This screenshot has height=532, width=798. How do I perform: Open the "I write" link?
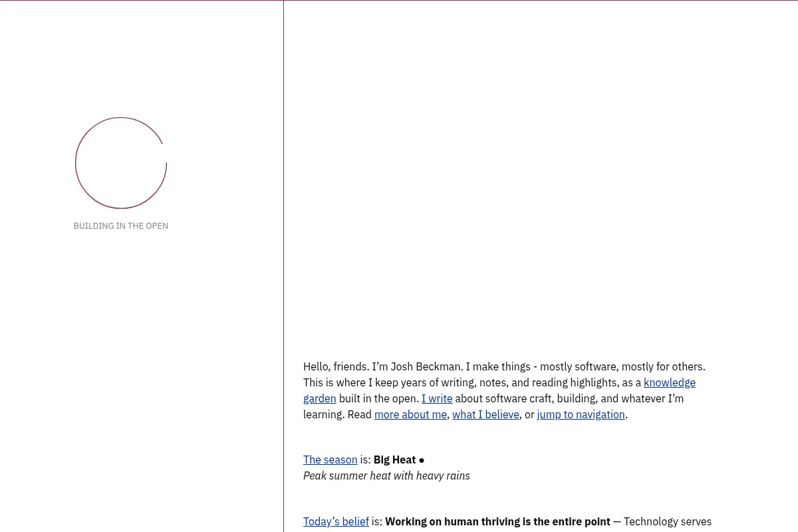(x=437, y=398)
